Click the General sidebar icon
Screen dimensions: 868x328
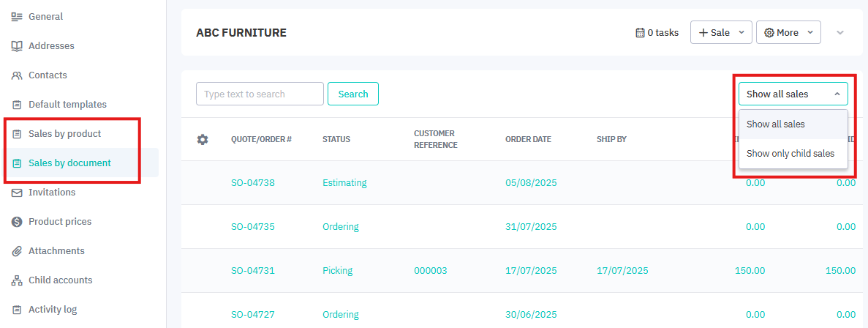(17, 16)
